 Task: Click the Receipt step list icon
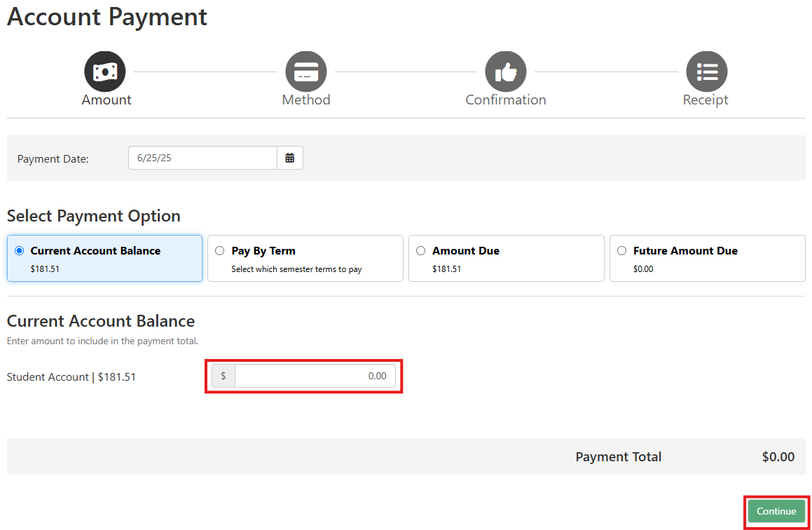click(706, 72)
